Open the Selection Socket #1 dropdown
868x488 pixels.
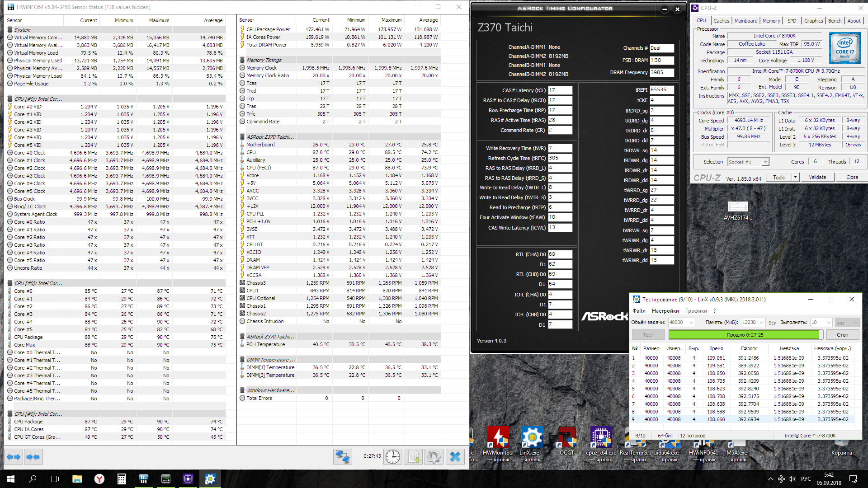pos(765,162)
